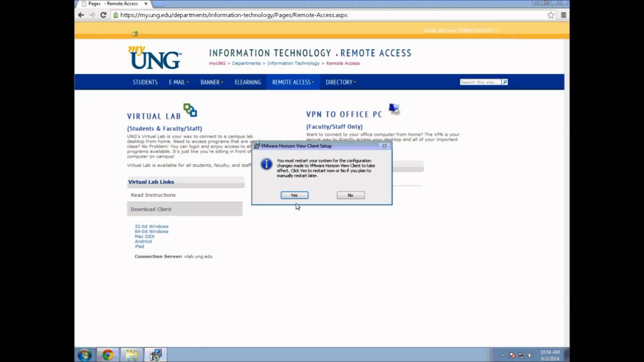
Task: Click the VPN to Office PC heading
Action: (344, 114)
